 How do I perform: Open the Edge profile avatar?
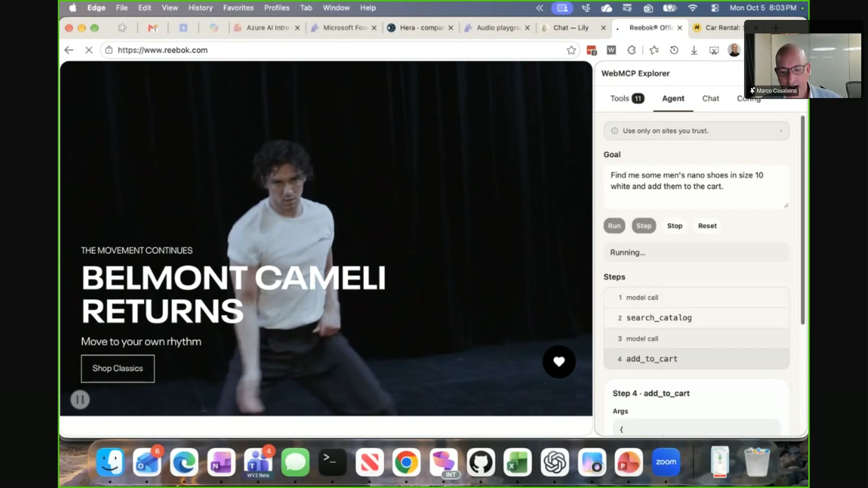734,50
